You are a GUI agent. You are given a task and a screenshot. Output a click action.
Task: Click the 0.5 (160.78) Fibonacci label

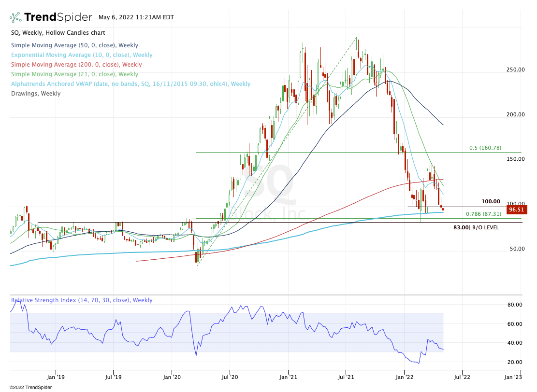point(485,148)
